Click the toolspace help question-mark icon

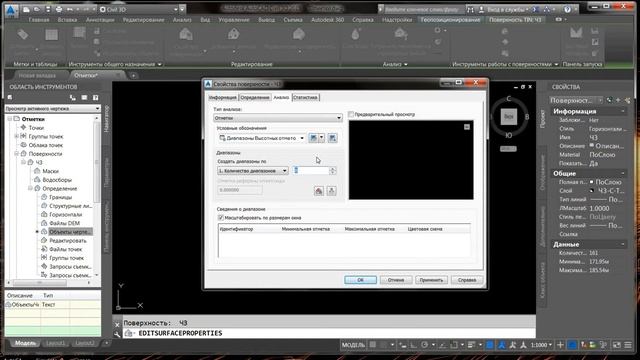(x=95, y=98)
